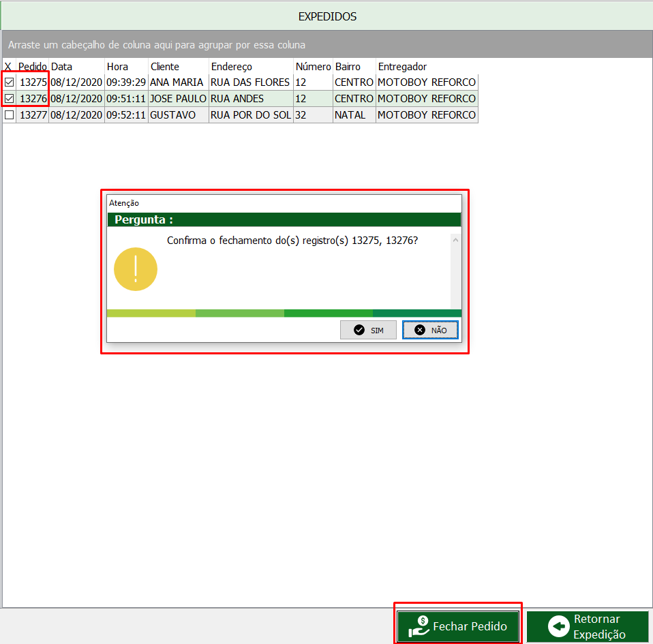Sort by the Data column header
Screen dimensions: 653x644
76,67
